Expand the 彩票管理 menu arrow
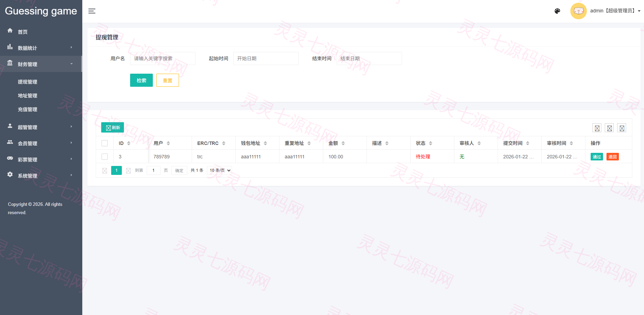Viewport: 644px width, 315px height. [71, 159]
